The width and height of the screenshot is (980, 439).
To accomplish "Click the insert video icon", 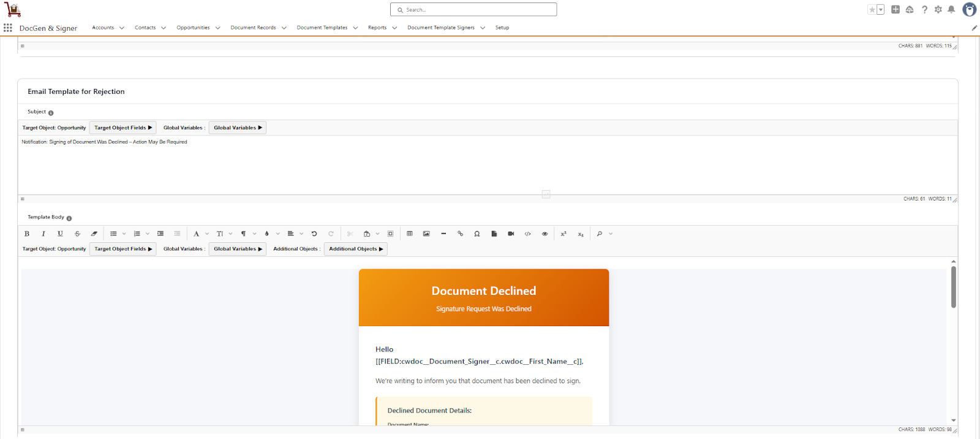I will [511, 234].
